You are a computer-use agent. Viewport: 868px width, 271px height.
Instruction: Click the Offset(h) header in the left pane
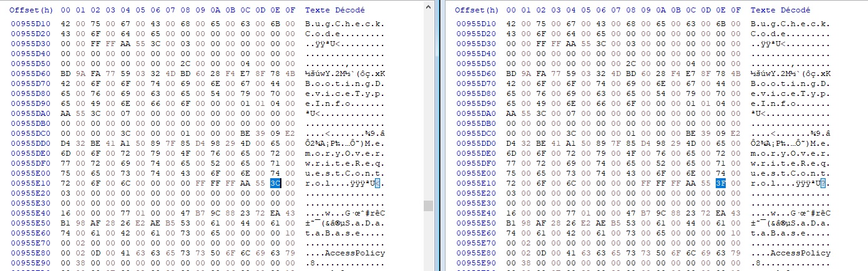tap(31, 10)
